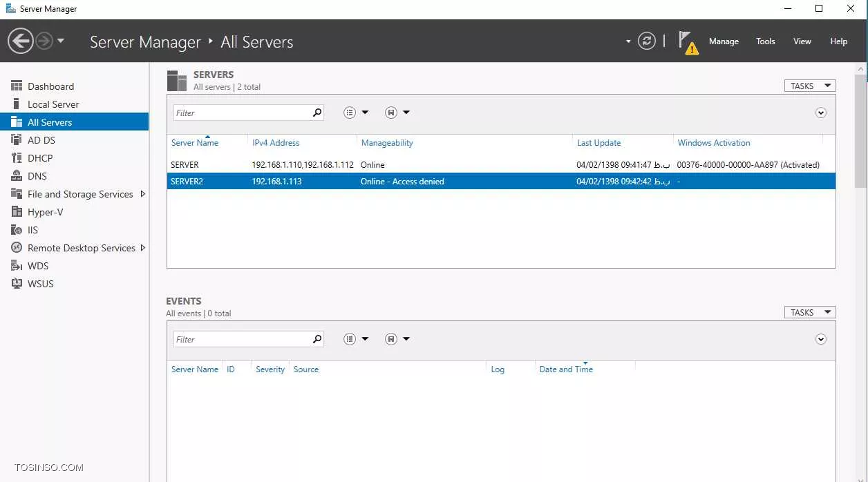Viewport: 868px width, 482px height.
Task: Click activation ID 00376-40000-00000-AA897
Action: click(x=728, y=165)
